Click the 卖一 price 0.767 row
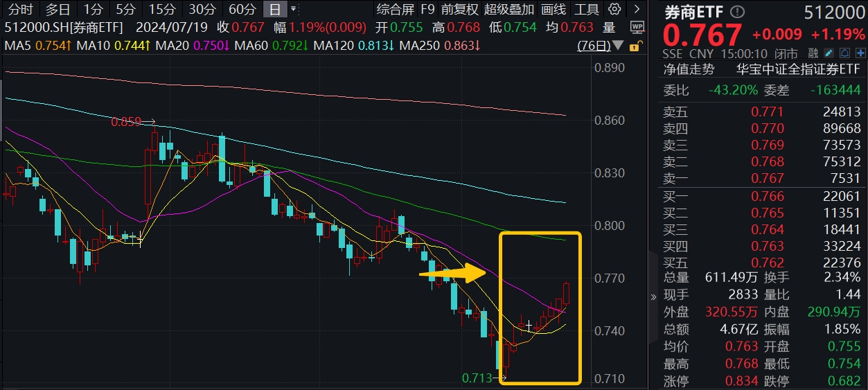The width and height of the screenshot is (868, 390). [x=762, y=179]
